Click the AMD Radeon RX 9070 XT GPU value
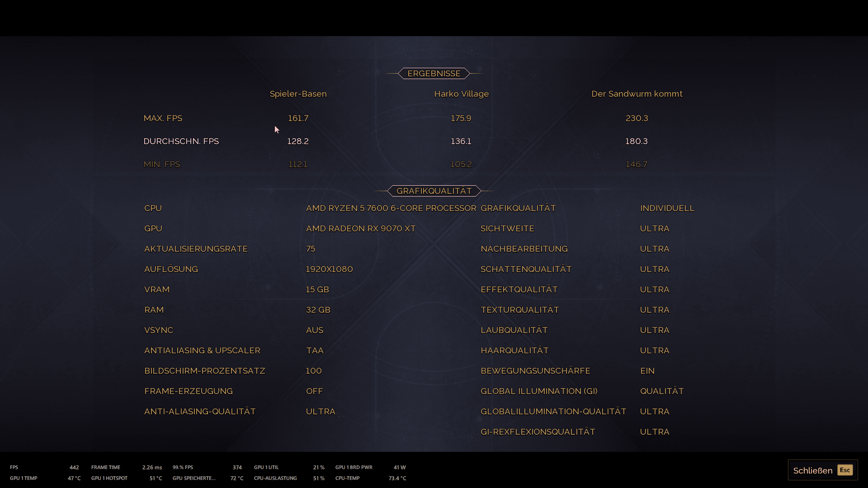 (360, 229)
